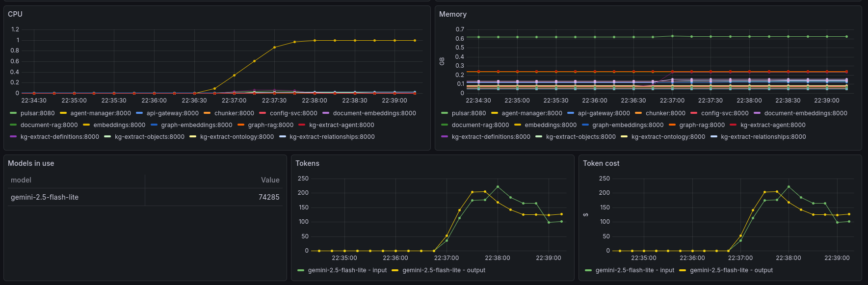
Task: Toggle gemini-2.5-flash-lite - output in Token cost legend
Action: (x=732, y=270)
